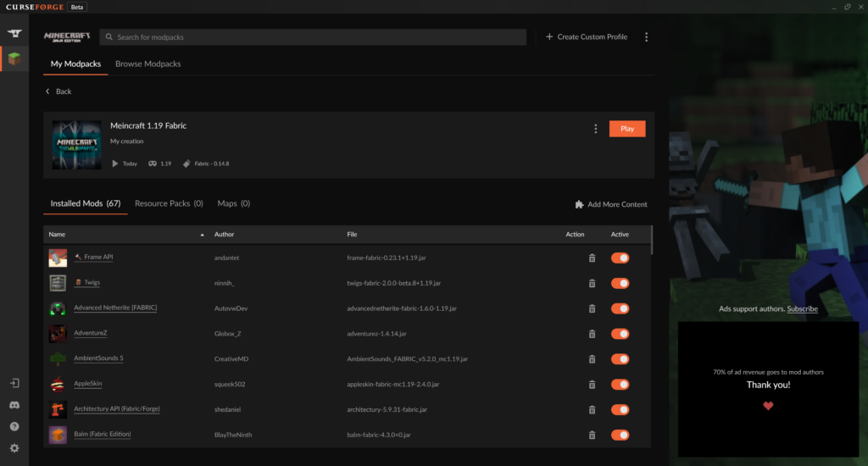Delete the Advanced Netherite mod
Screen dimensions: 868x466
click(592, 308)
